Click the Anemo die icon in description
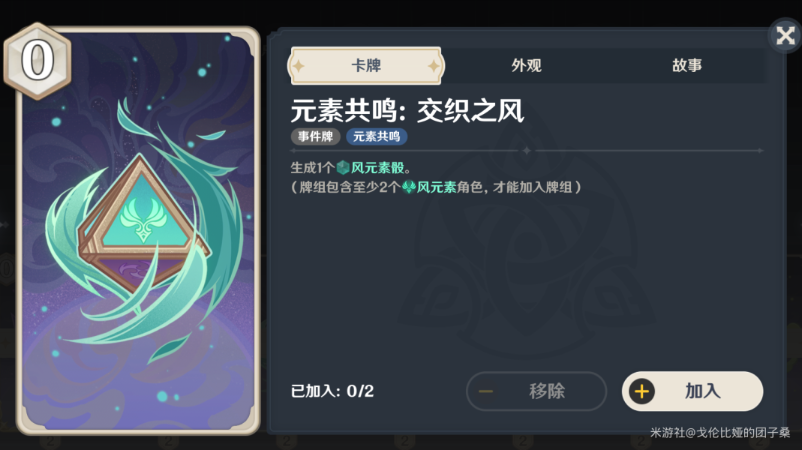Screen dimensions: 802x450 click(343, 167)
